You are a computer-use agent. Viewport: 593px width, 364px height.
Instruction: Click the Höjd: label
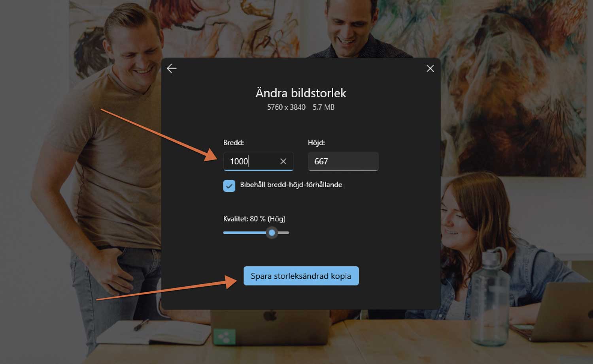(316, 143)
